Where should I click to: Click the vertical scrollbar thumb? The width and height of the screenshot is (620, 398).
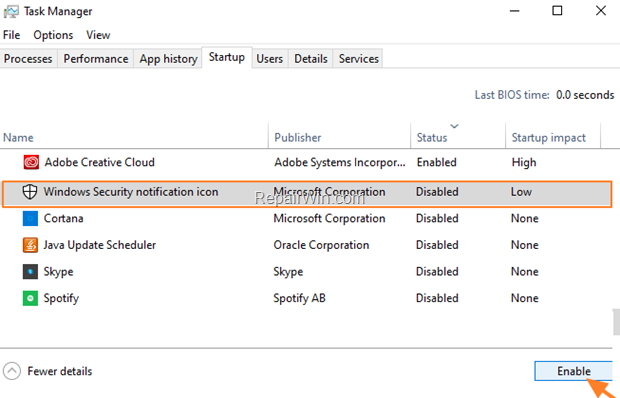pos(616,322)
